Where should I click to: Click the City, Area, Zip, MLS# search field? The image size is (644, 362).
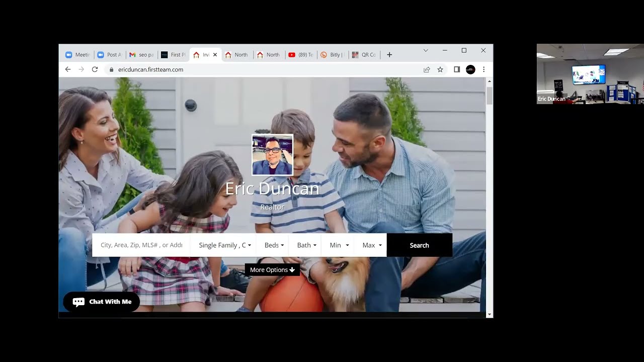coord(141,245)
